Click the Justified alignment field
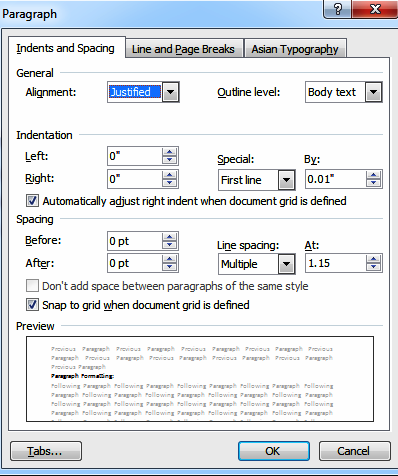Screen dimensions: 398x476 tap(135, 92)
